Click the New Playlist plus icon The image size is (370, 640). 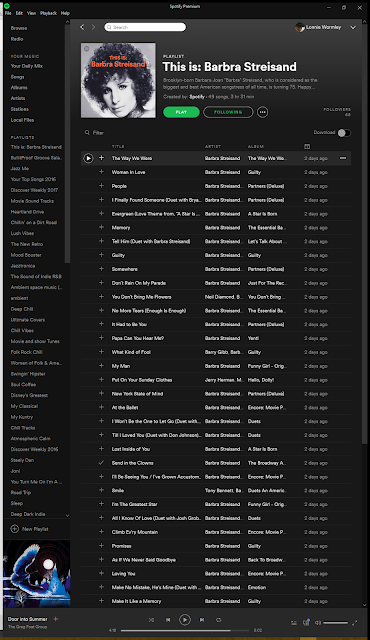pos(15,529)
